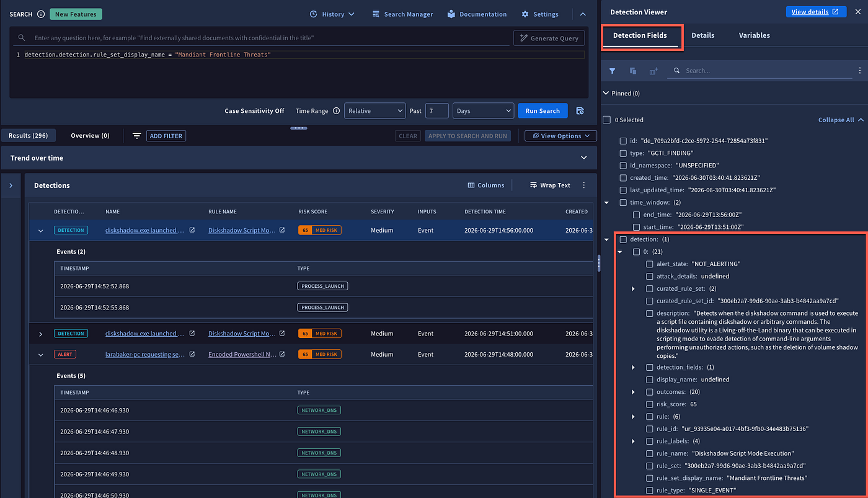Switch to the Detection Fields tab
This screenshot has height=498, width=868.
click(640, 35)
